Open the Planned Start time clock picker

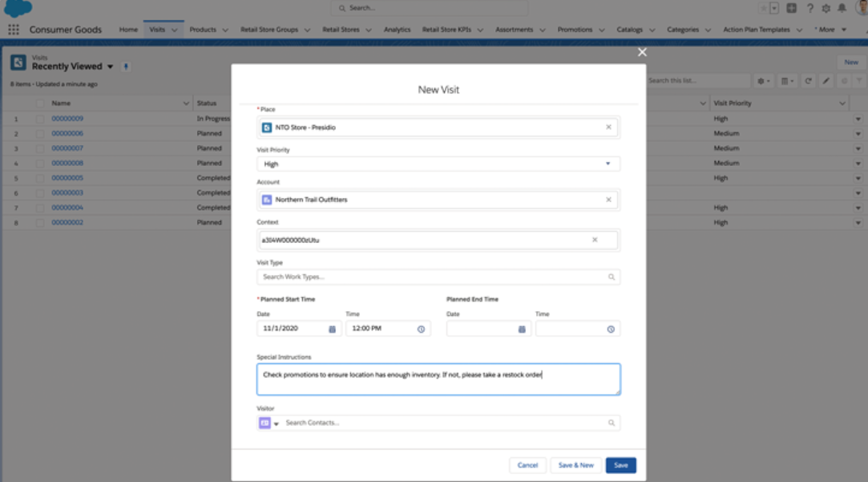(421, 329)
